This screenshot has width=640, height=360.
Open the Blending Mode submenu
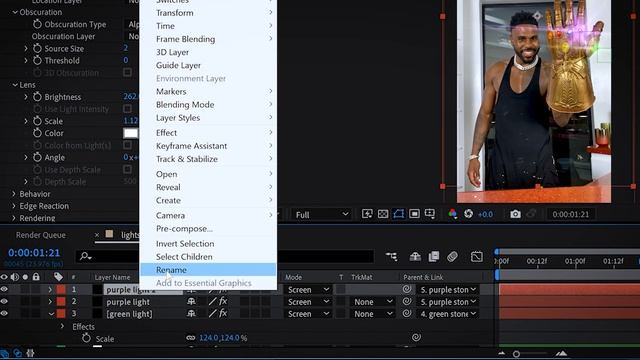(208, 104)
